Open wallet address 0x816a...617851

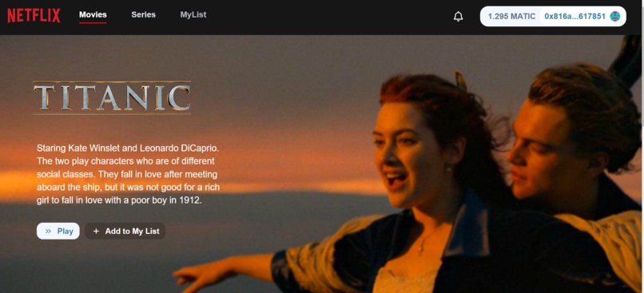coord(574,17)
